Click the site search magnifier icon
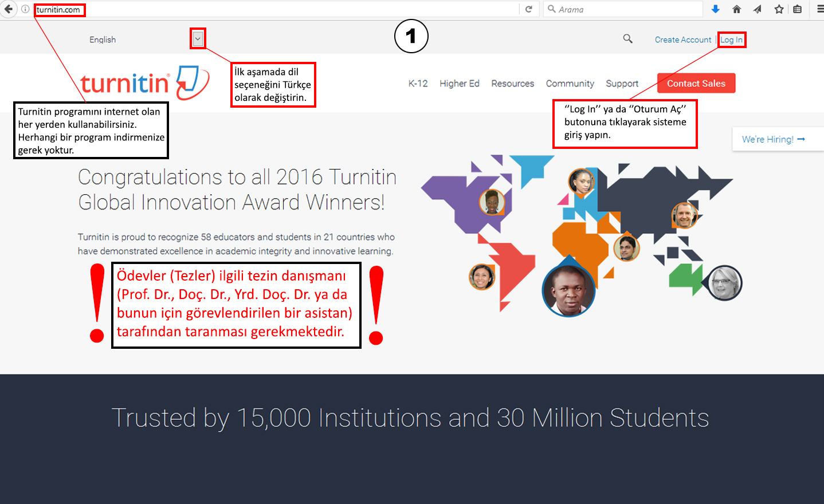The height and width of the screenshot is (504, 824). click(628, 39)
